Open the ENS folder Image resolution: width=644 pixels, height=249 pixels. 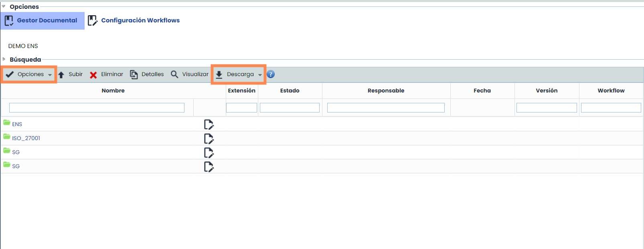(x=17, y=124)
